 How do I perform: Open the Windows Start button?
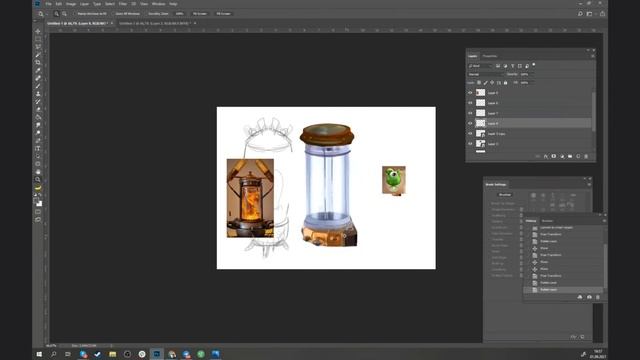[x=39, y=354]
